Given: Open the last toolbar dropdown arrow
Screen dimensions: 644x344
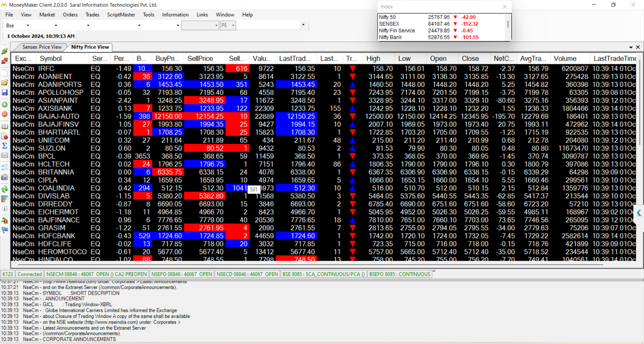Looking at the screenshot, I should pos(303,25).
